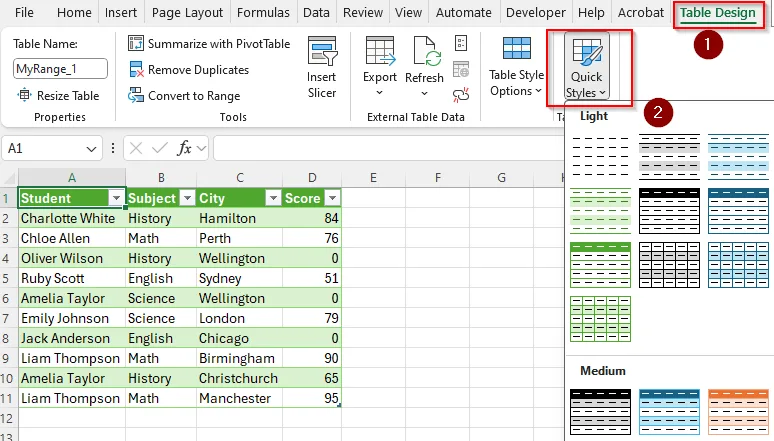This screenshot has width=774, height=441.
Task: Choose the dark blue header Light style
Action: pyautogui.click(x=738, y=211)
